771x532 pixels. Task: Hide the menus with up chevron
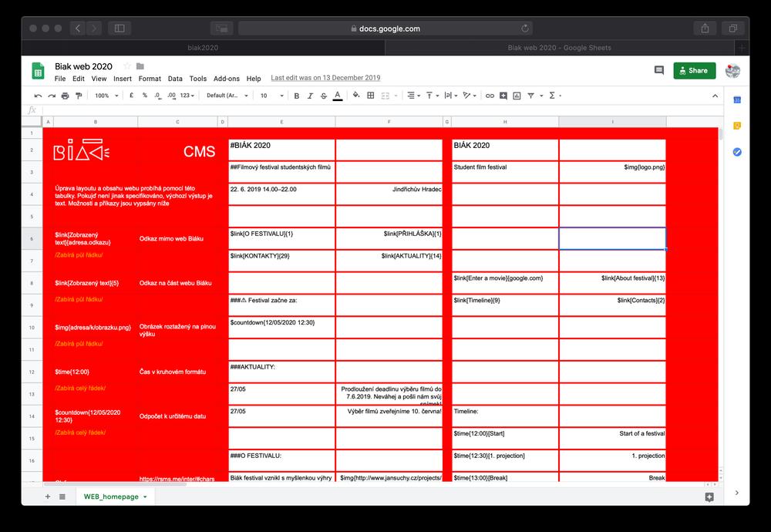point(715,96)
